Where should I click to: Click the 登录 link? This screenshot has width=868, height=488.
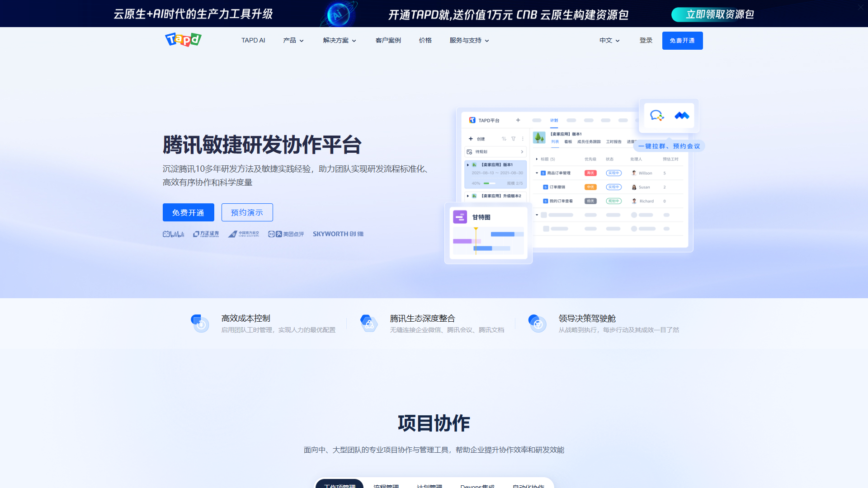[646, 41]
